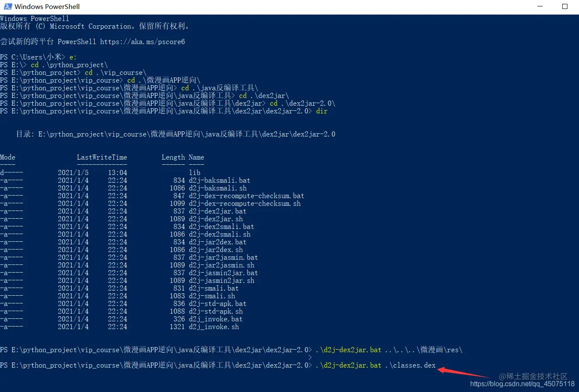Click the 1321 length value of d2j_invoke.sh
Viewport: 579px width, 392px height.
click(x=177, y=327)
